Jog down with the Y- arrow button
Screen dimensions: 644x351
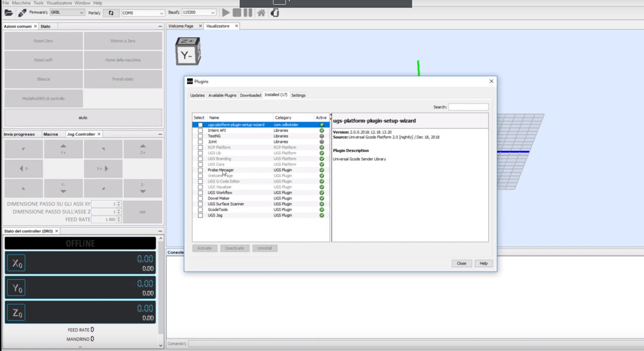click(63, 188)
